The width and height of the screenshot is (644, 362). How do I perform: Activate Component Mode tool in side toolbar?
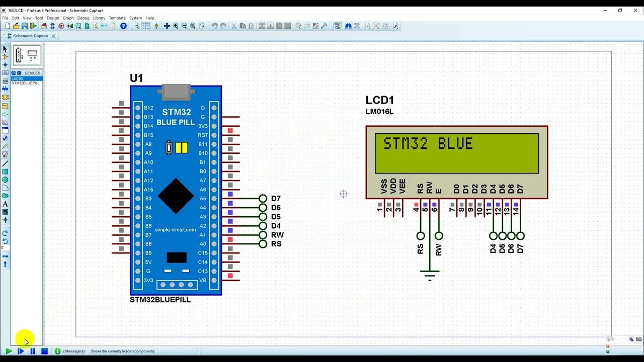(5, 57)
